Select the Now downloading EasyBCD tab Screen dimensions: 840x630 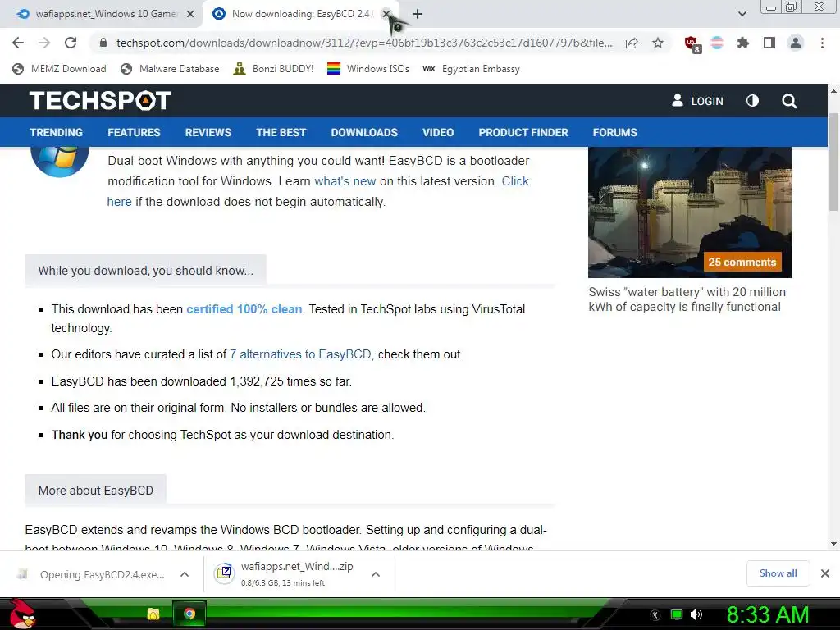300,14
